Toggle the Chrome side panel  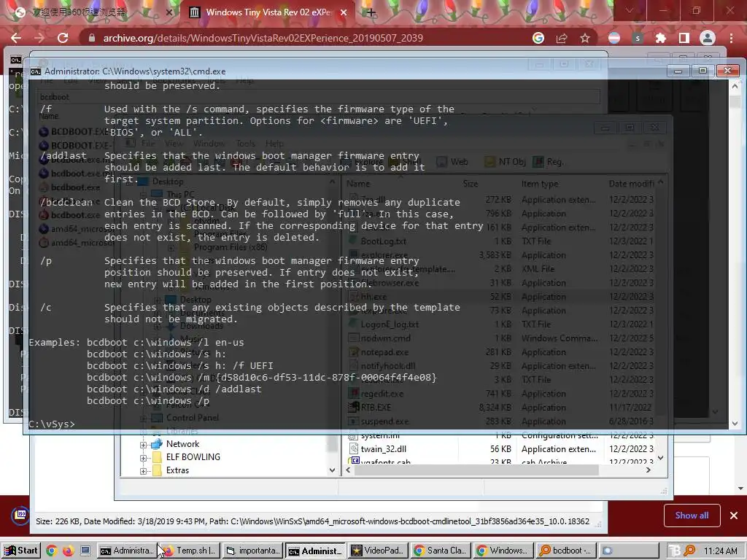tap(684, 38)
